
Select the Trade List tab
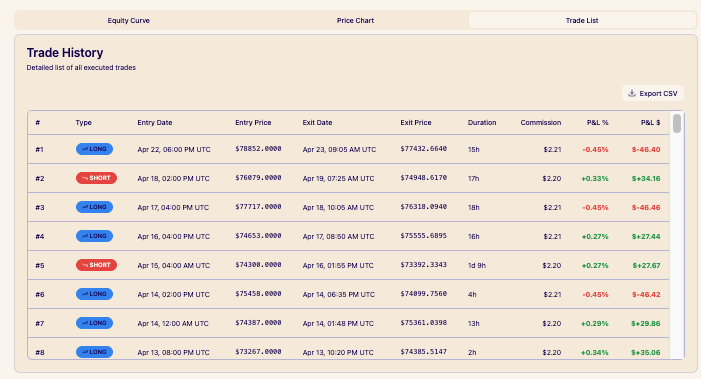pyautogui.click(x=582, y=21)
